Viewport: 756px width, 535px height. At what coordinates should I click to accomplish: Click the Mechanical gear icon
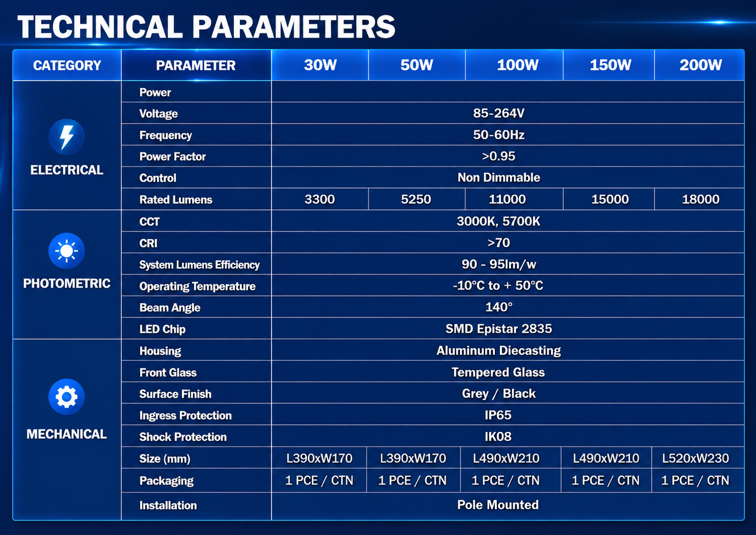point(66,397)
